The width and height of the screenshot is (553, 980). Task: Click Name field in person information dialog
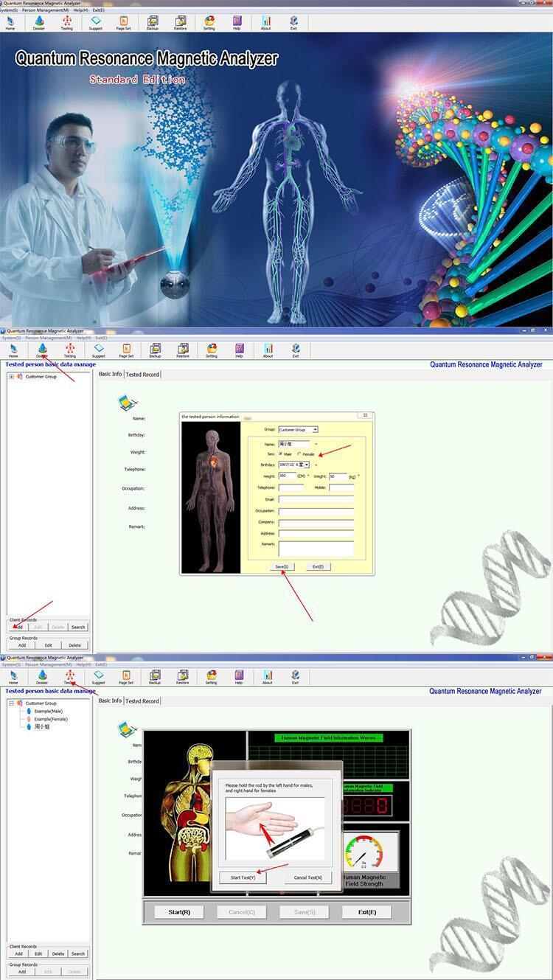[294, 444]
